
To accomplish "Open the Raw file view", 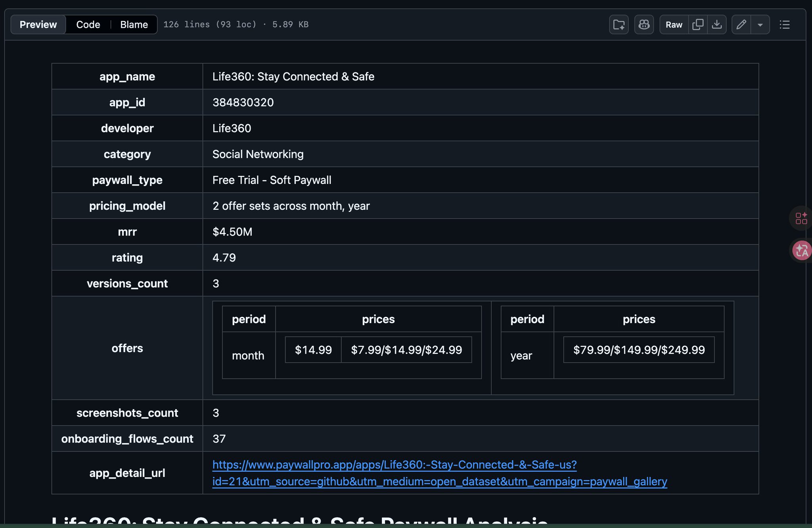I will (x=674, y=25).
